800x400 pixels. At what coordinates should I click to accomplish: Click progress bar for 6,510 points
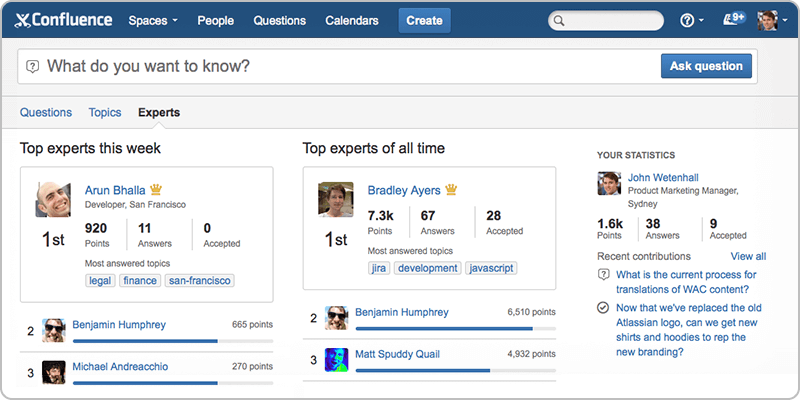tap(456, 329)
